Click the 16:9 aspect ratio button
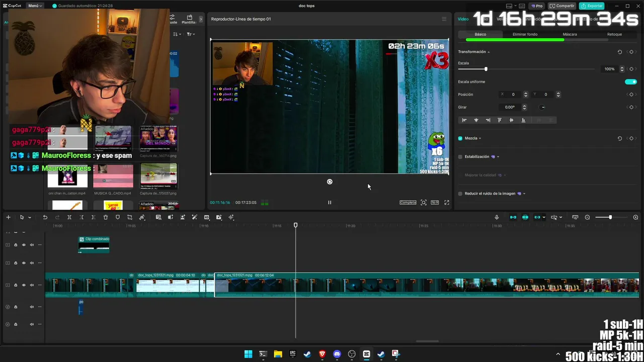644x362 pixels. pyautogui.click(x=435, y=203)
